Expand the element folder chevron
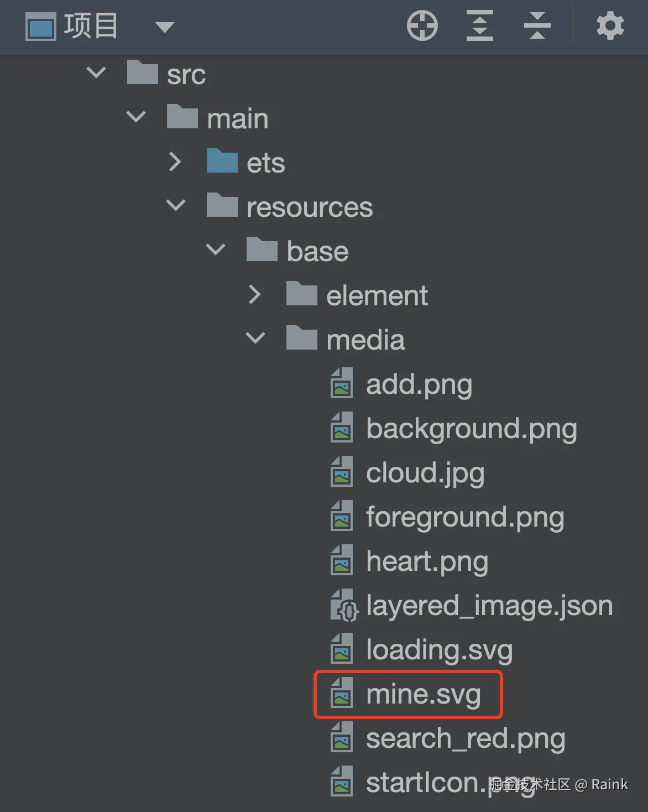This screenshot has height=812, width=648. point(255,295)
